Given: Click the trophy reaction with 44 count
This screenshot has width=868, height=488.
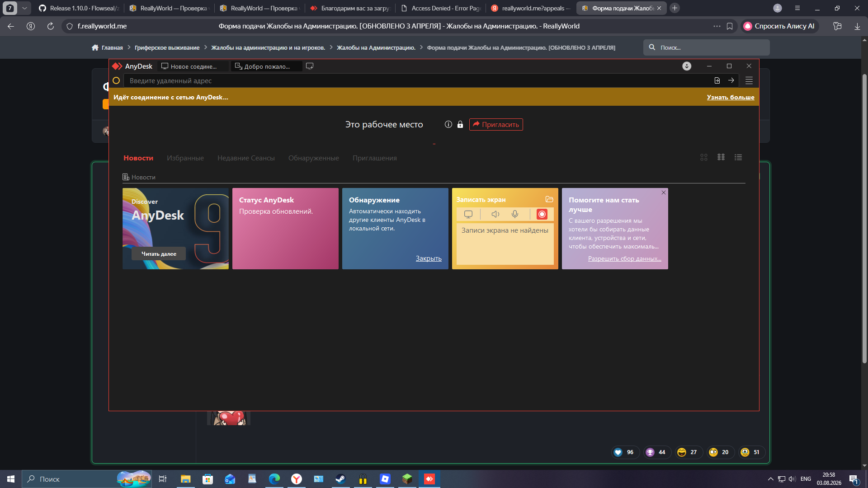Looking at the screenshot, I should pyautogui.click(x=657, y=452).
